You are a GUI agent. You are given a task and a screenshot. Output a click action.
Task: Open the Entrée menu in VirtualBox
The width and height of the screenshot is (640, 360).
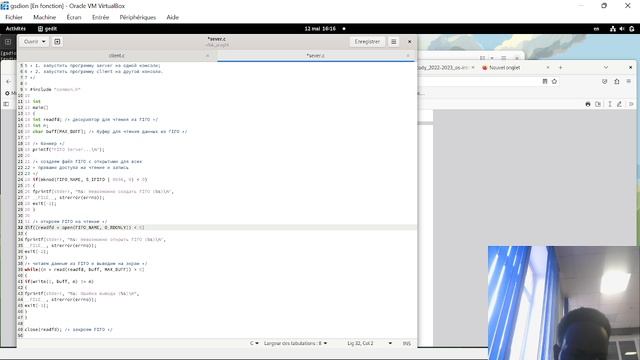(100, 17)
